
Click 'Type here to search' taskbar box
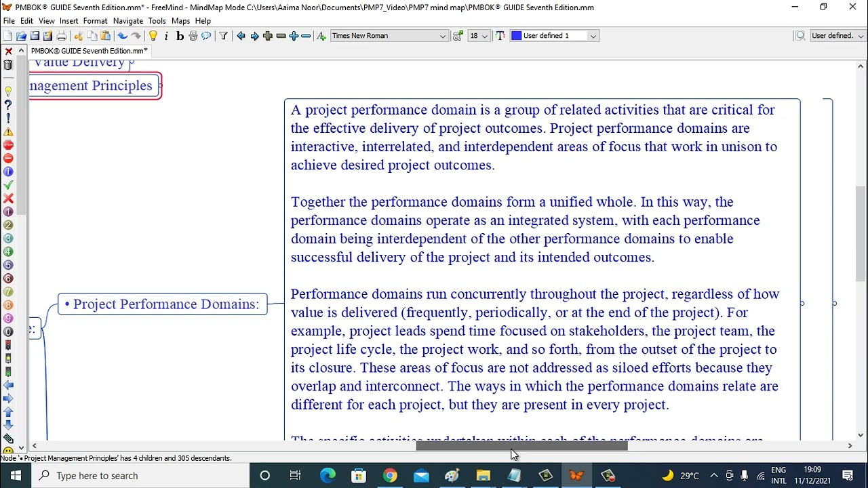coord(142,476)
